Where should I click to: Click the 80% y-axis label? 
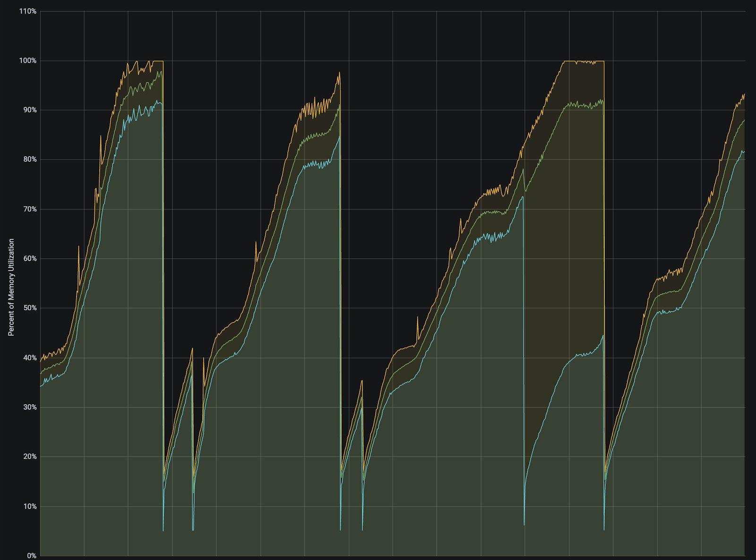(x=29, y=160)
